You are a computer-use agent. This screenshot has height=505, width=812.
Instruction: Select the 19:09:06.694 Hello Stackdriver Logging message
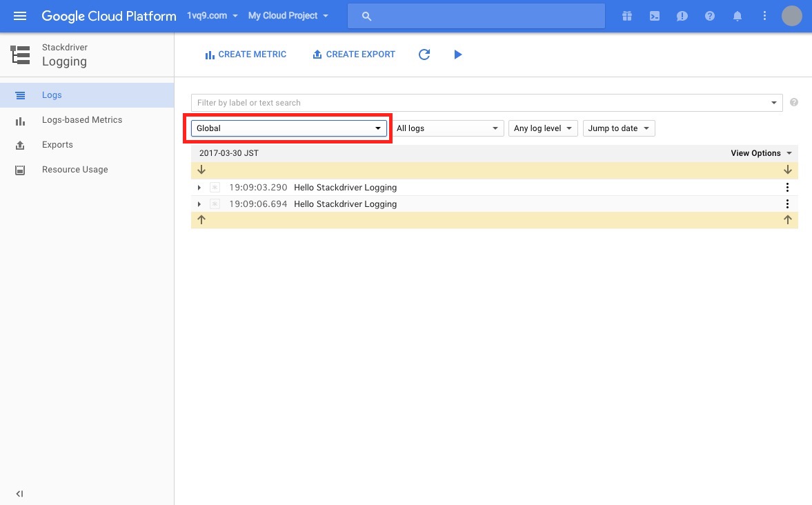346,204
